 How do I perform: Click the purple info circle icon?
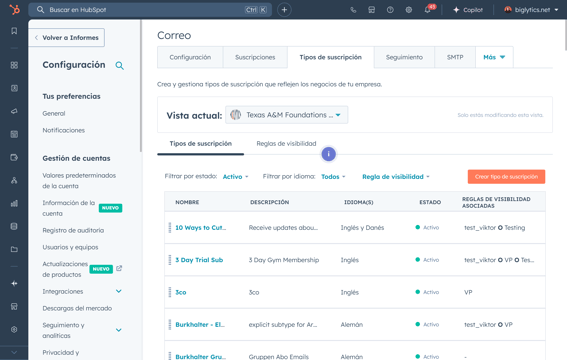point(329,154)
